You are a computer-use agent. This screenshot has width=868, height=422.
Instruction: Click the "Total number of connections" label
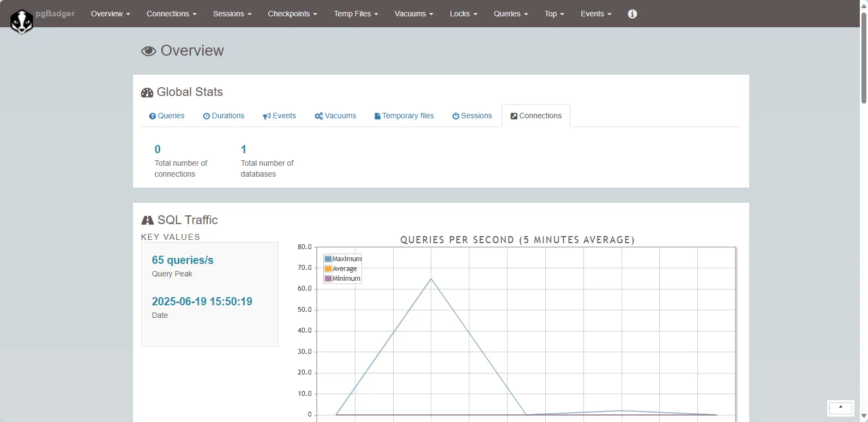point(181,168)
